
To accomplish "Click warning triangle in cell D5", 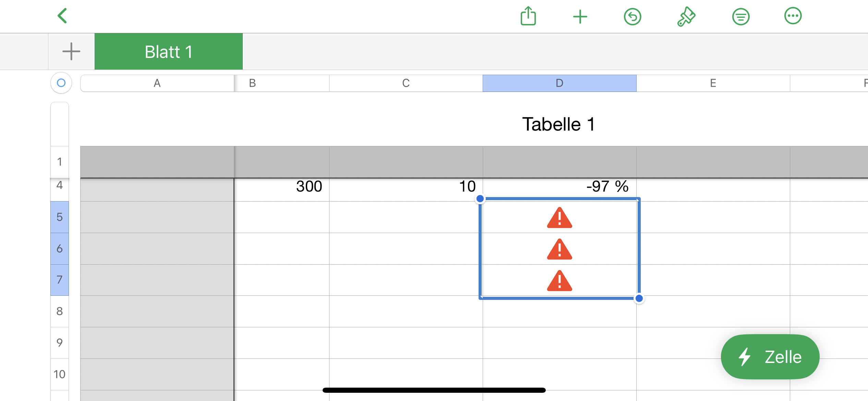I will pos(559,218).
